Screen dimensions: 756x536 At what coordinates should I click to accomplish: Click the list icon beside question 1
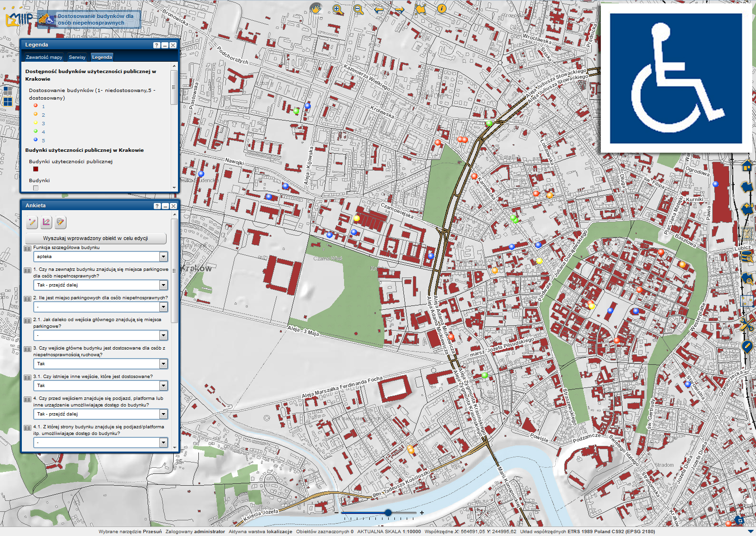click(x=28, y=270)
